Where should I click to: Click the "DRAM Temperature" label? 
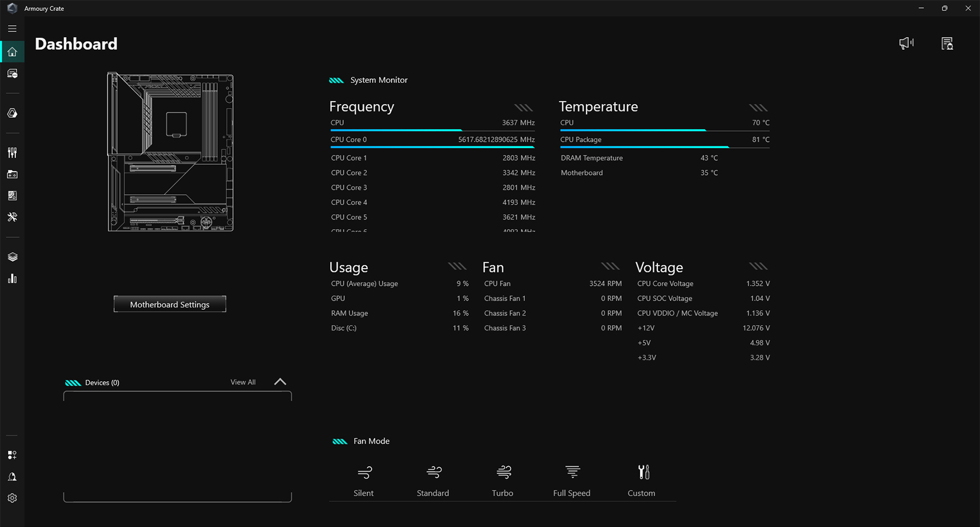(x=592, y=158)
